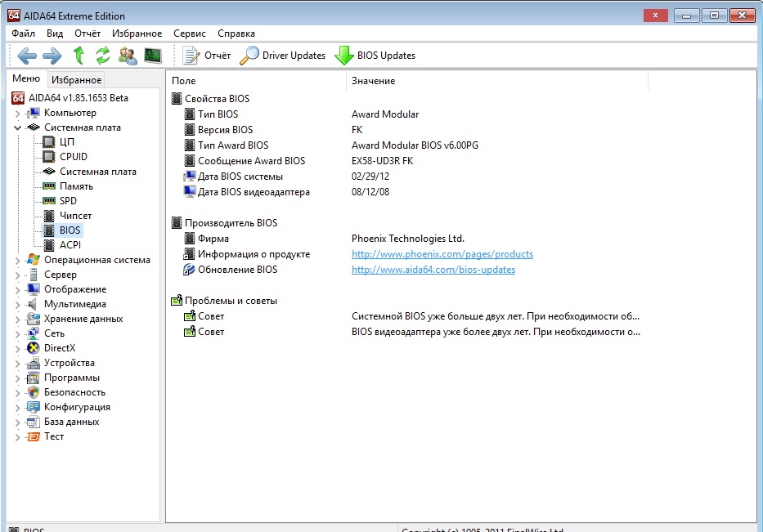The image size is (763, 532).
Task: Click the ACPI chip icon in tree
Action: 49,244
